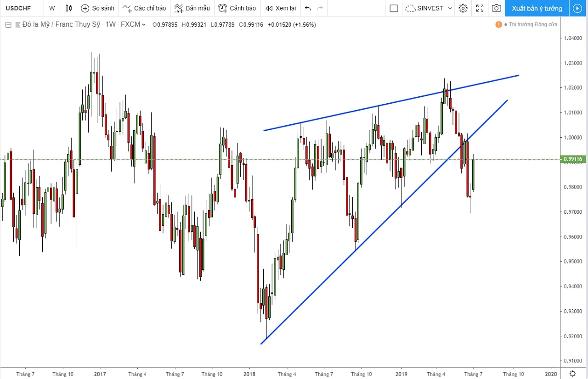Click Thị trường Đóng cửa status text
588x379 pixels.
point(533,24)
